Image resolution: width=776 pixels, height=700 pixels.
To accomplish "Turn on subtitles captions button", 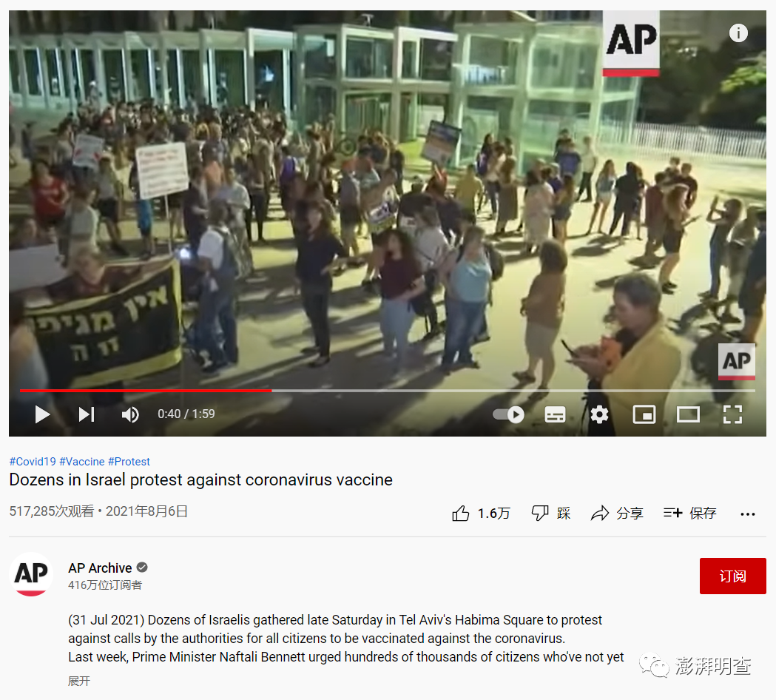I will tap(555, 414).
